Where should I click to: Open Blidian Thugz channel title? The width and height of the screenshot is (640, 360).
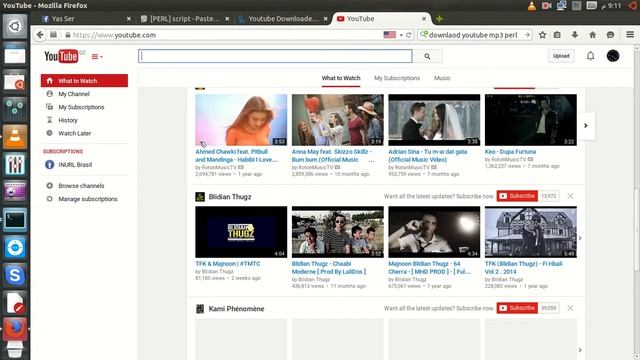pyautogui.click(x=230, y=197)
